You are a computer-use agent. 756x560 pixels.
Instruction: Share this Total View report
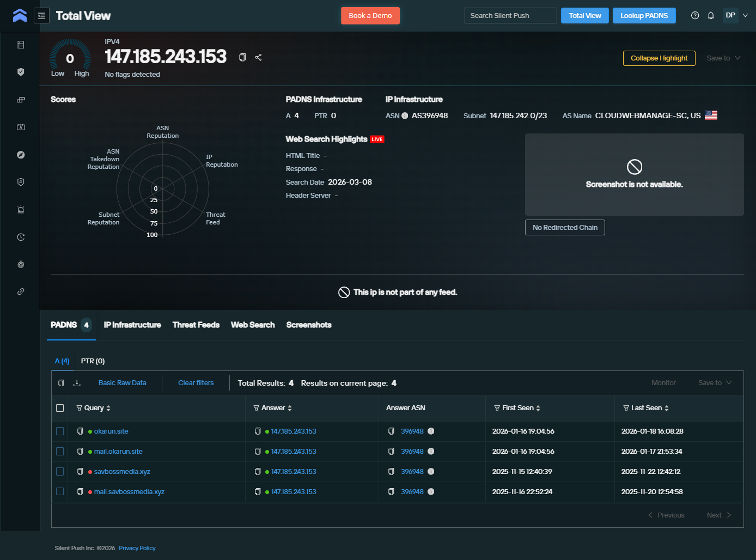258,57
